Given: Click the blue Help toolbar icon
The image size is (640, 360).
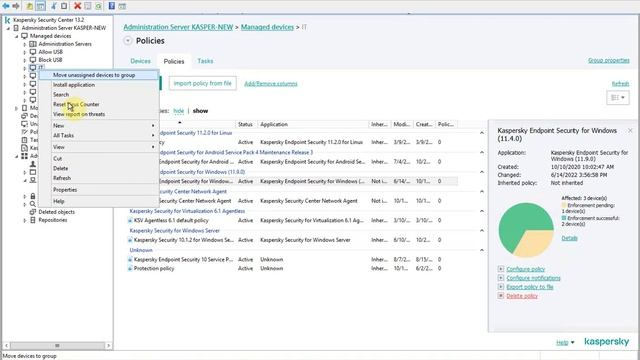Looking at the screenshot, I should (111, 6).
